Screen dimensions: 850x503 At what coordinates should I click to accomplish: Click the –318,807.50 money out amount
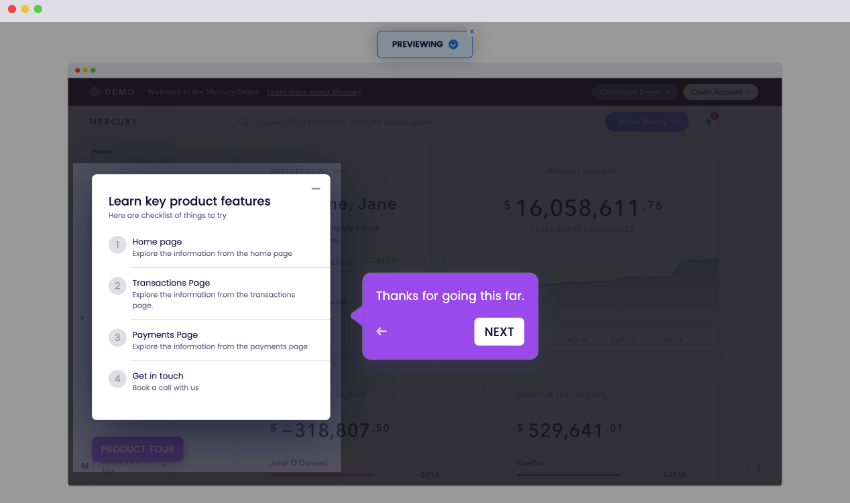pyautogui.click(x=330, y=430)
